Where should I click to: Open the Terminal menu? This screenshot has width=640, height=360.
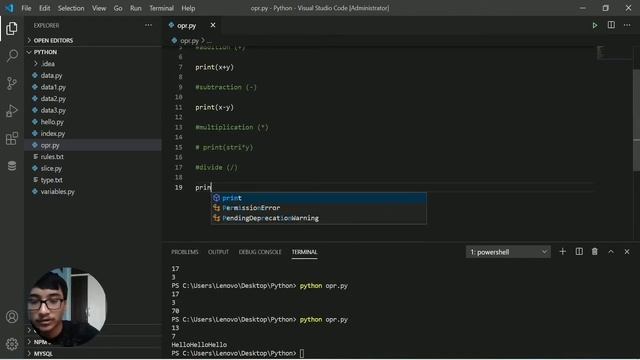pyautogui.click(x=161, y=8)
